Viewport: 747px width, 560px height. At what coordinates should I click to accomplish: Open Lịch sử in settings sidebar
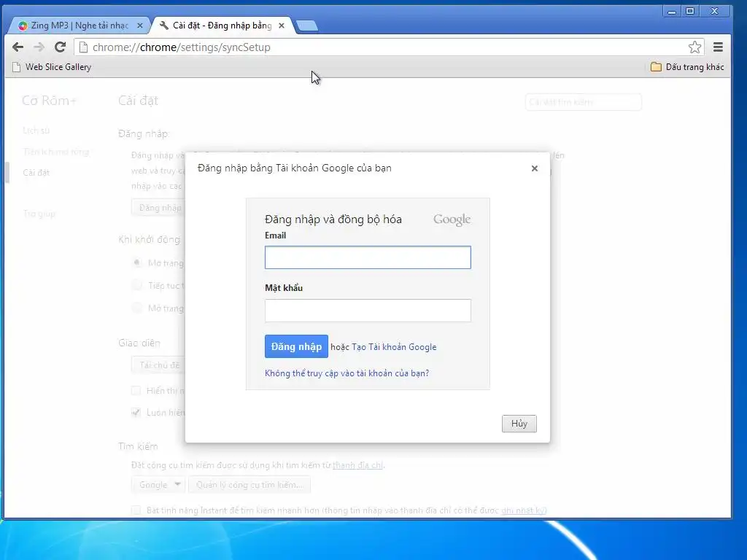[x=36, y=131]
